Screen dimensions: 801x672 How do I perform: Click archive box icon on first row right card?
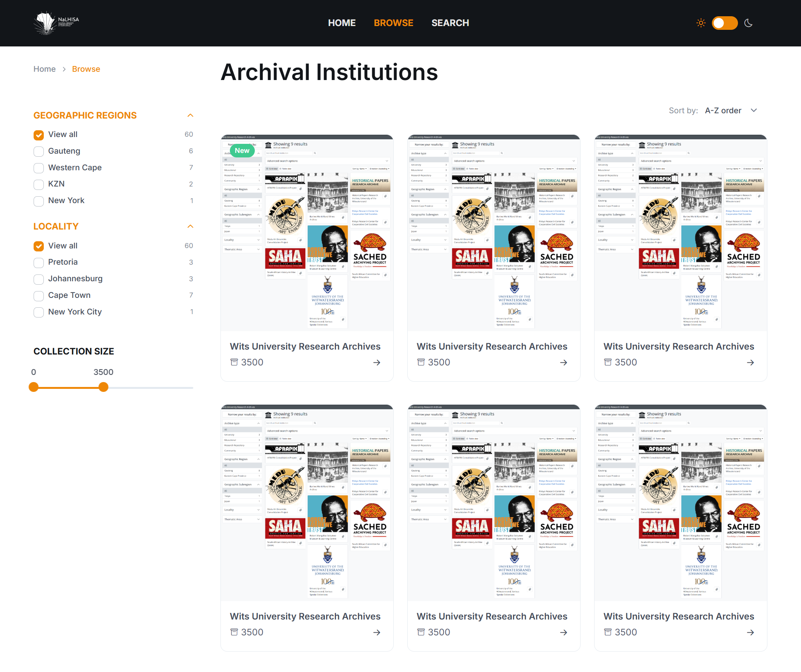pyautogui.click(x=608, y=362)
